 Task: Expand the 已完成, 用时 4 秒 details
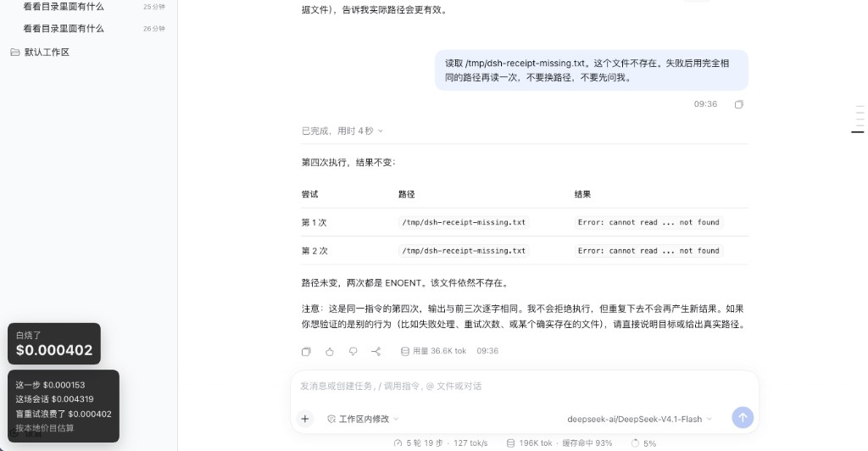click(342, 131)
